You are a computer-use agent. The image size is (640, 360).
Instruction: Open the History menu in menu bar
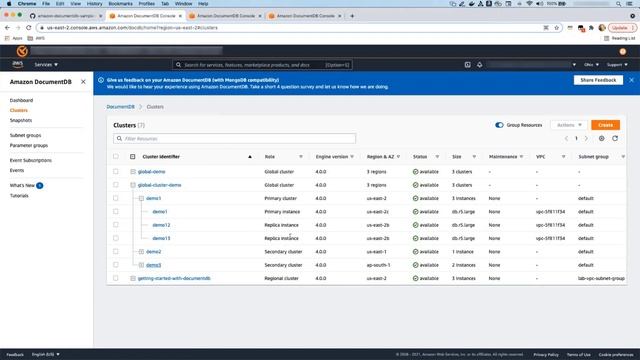point(94,4)
